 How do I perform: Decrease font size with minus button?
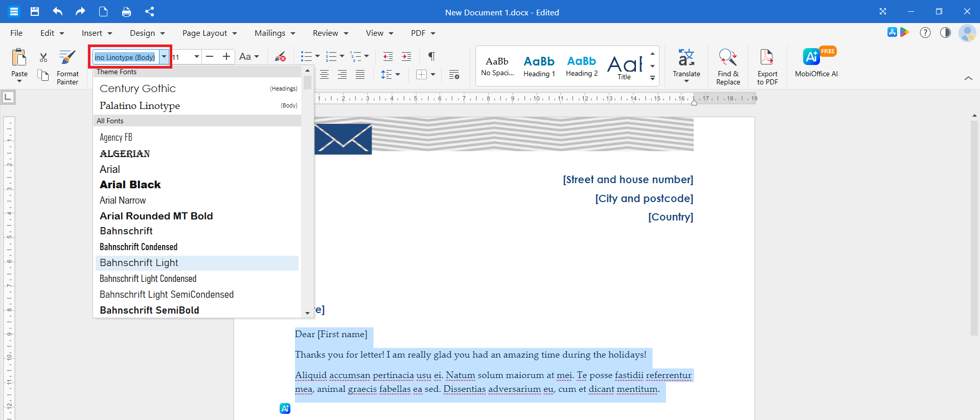210,57
